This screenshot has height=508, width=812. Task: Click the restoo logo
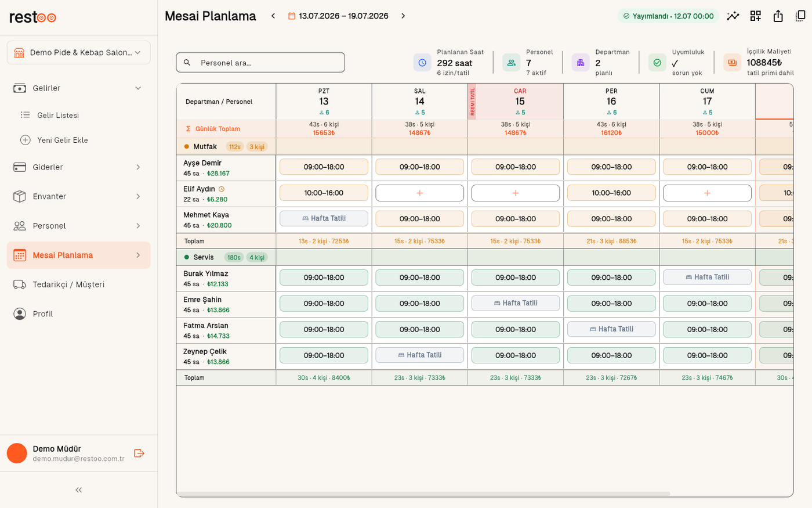tap(32, 17)
